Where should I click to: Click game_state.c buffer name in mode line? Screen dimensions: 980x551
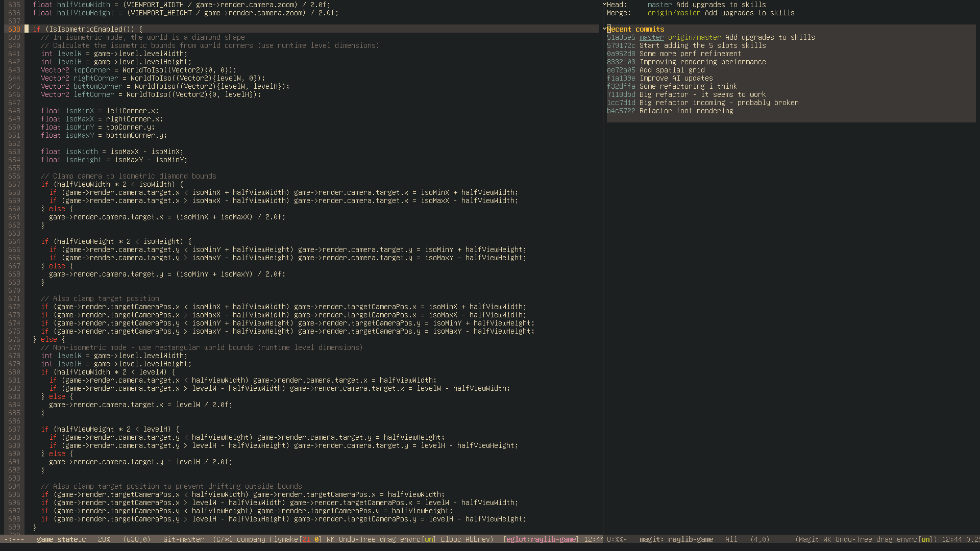pyautogui.click(x=61, y=539)
